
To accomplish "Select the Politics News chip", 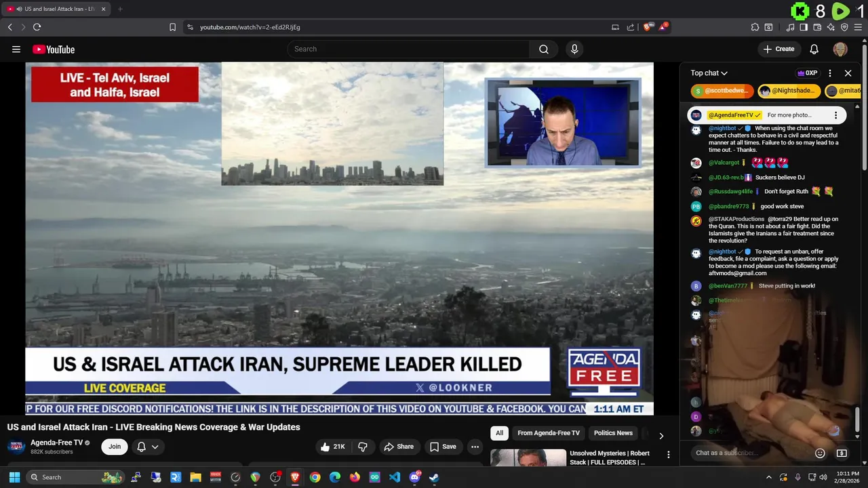I will coord(613,433).
